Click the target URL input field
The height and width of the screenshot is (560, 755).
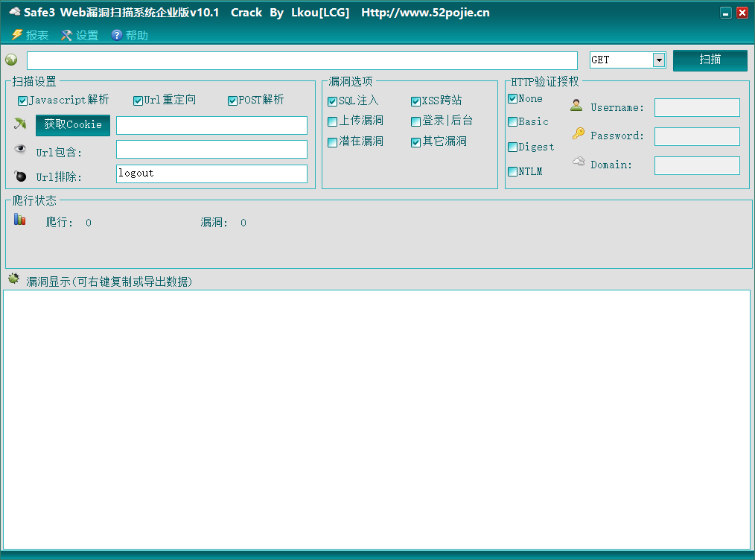[302, 60]
